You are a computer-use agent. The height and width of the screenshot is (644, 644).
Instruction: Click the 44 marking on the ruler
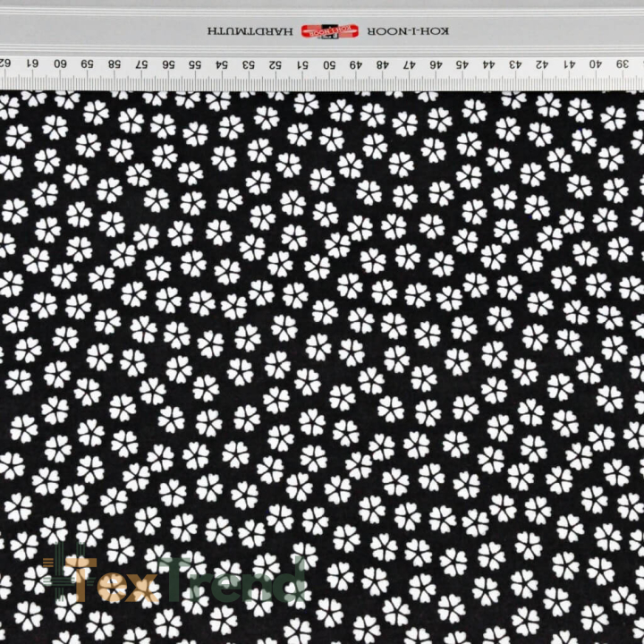pyautogui.click(x=488, y=64)
